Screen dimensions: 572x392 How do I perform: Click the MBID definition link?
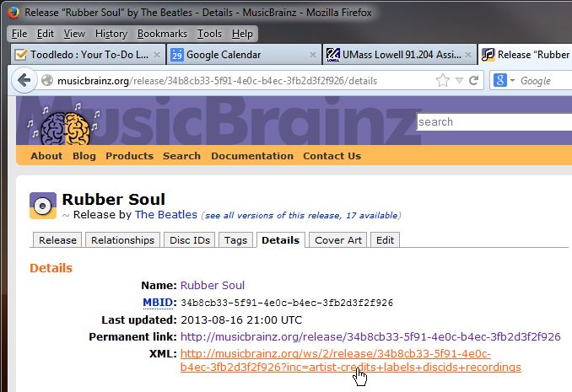(157, 303)
